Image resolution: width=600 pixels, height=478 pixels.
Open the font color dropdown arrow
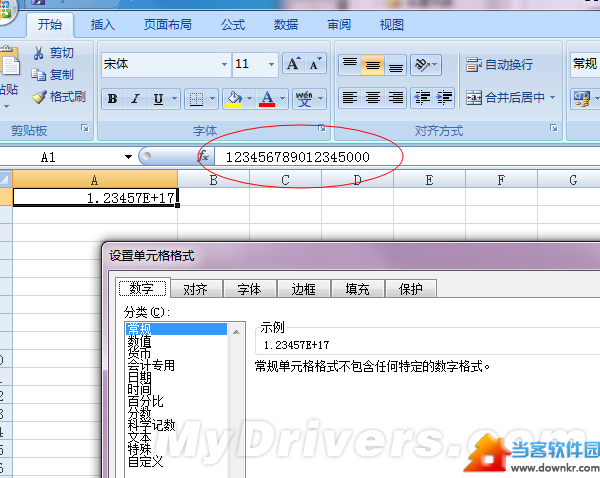283,99
